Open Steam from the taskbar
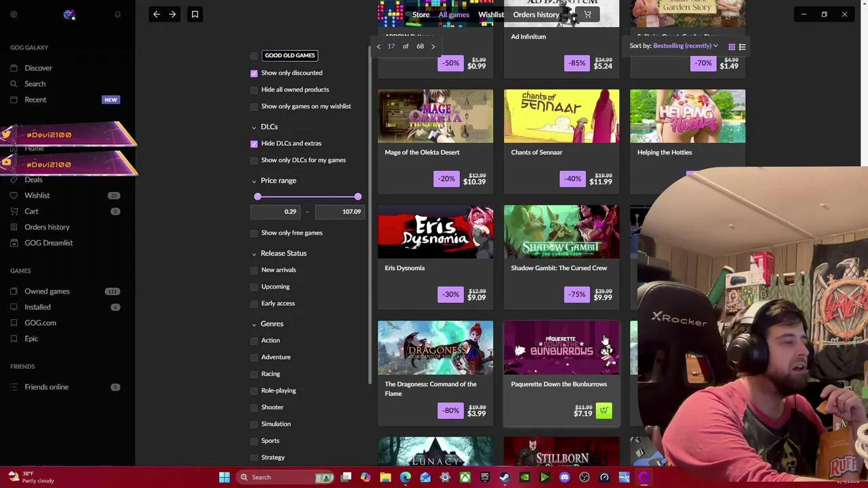The image size is (868, 488). coord(505,477)
